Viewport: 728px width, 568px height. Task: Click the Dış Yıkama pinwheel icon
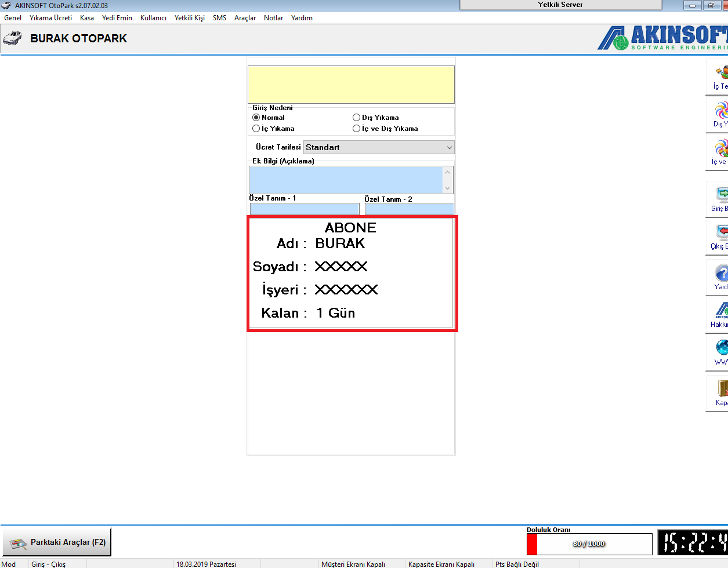tap(721, 110)
